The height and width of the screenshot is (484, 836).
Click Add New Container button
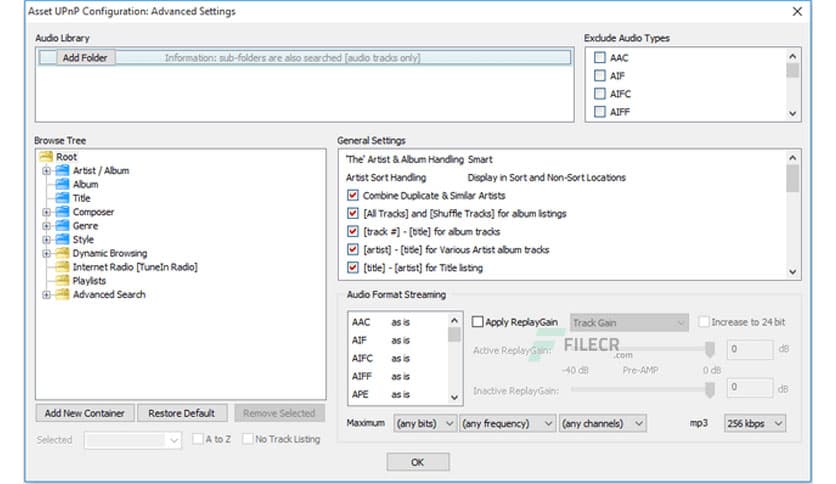pos(85,413)
